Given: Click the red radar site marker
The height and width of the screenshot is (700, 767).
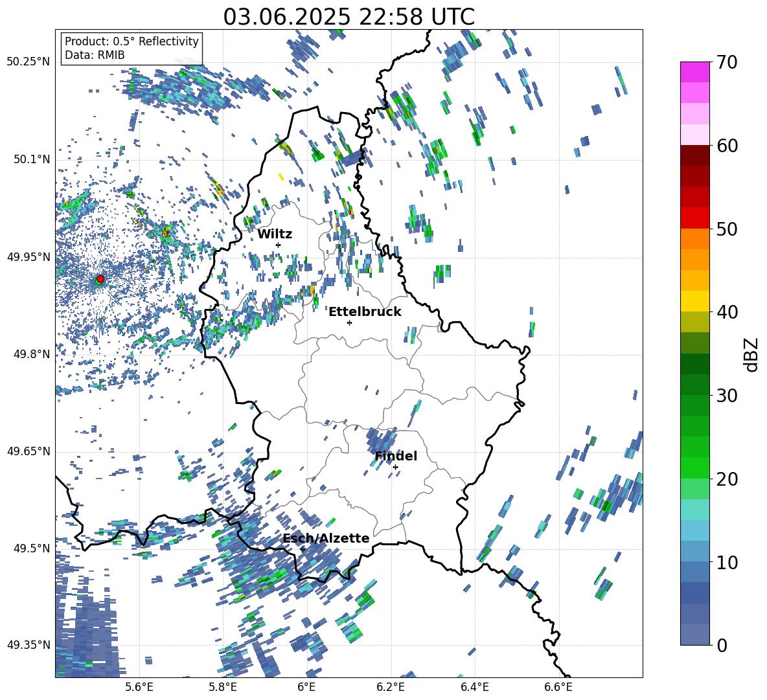Looking at the screenshot, I should pos(100,278).
